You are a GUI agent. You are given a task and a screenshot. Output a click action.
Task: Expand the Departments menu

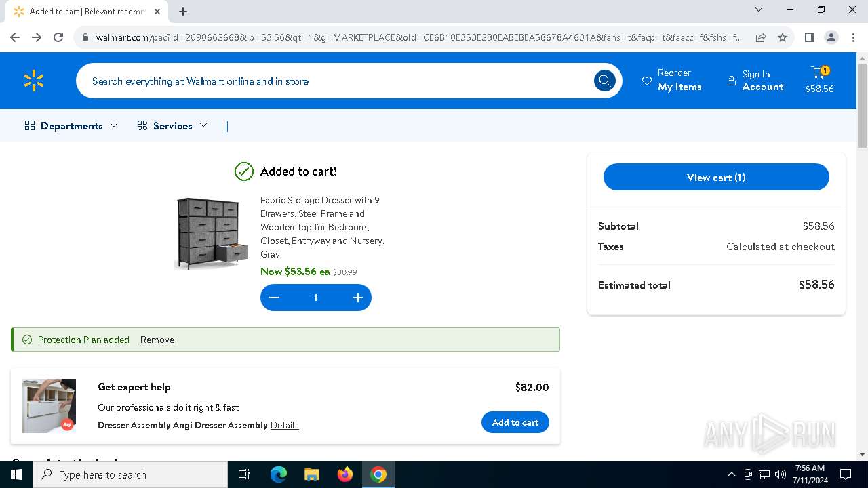71,125
